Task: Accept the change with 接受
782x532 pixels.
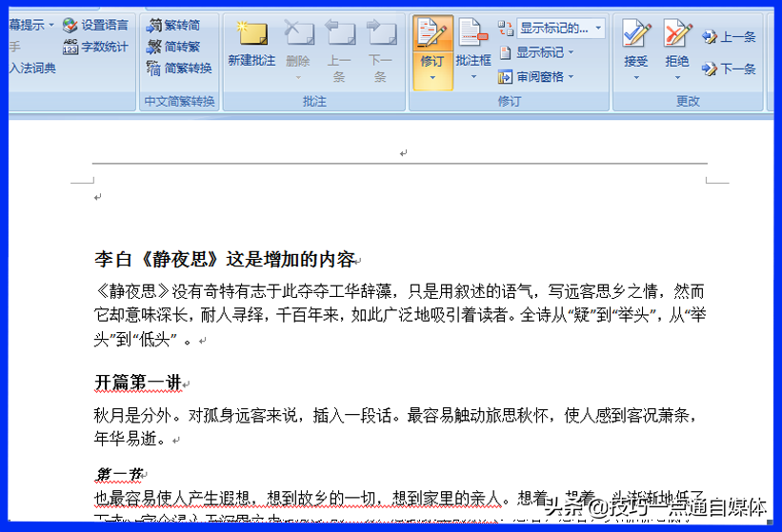Action: pyautogui.click(x=636, y=42)
